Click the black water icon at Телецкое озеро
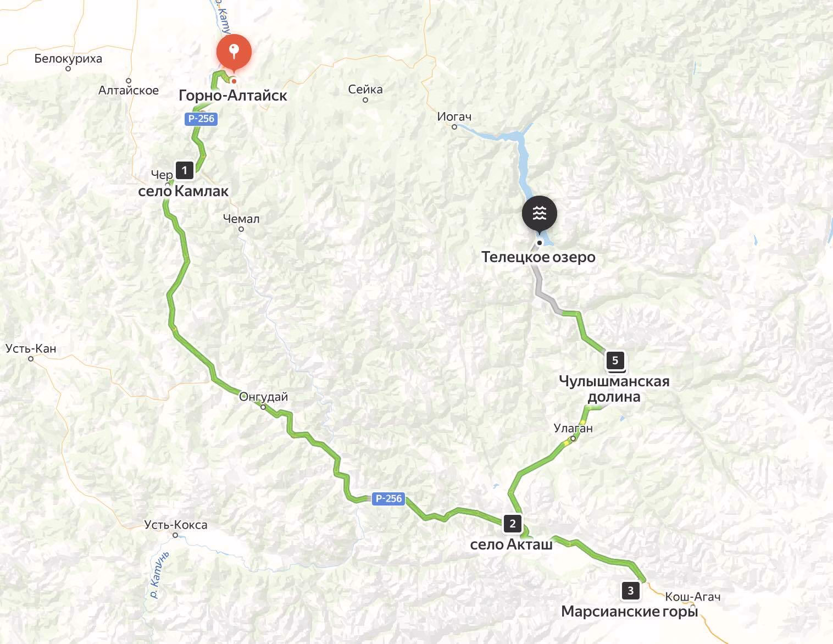 pos(540,214)
